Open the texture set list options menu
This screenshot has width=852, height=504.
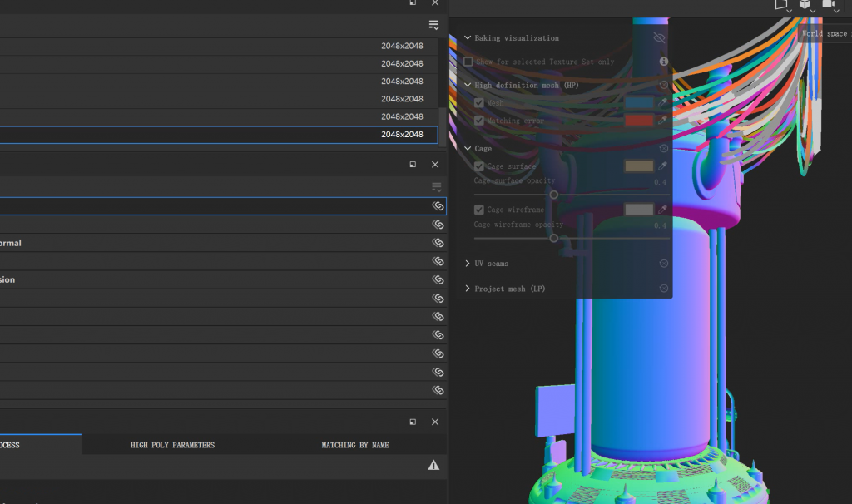[x=433, y=25]
